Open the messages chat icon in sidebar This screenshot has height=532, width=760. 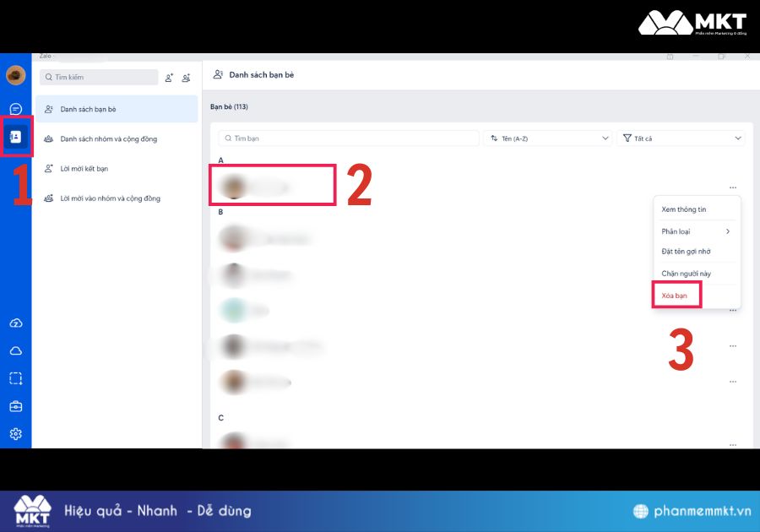(x=15, y=109)
